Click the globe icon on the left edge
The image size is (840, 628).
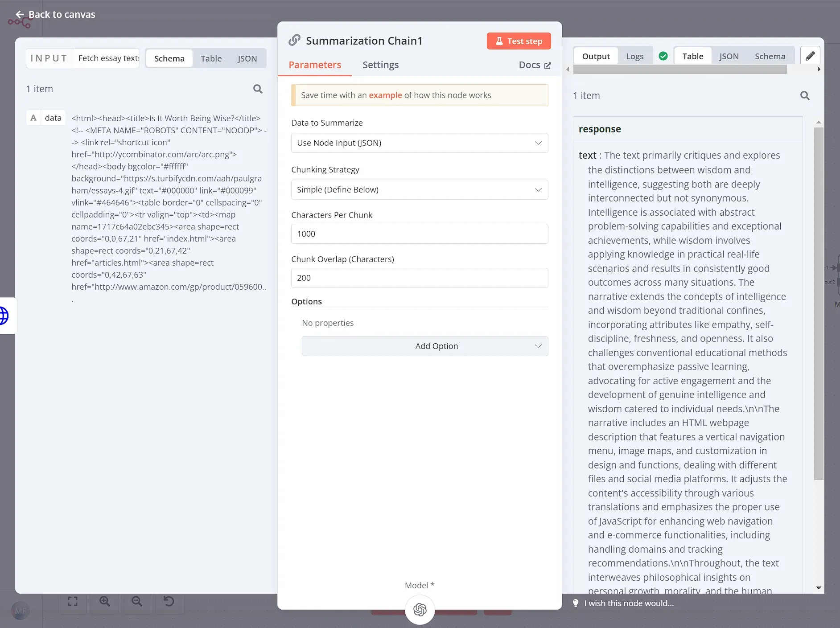pyautogui.click(x=4, y=316)
